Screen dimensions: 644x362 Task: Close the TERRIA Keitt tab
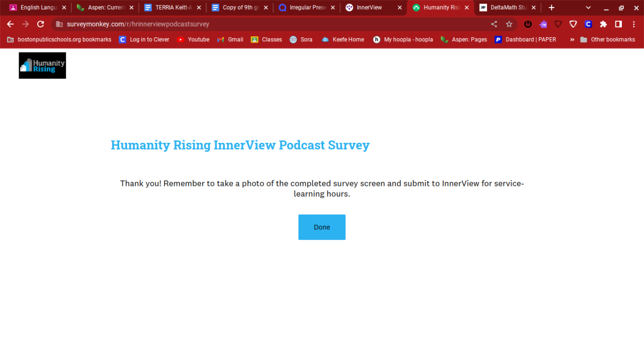[x=199, y=8]
